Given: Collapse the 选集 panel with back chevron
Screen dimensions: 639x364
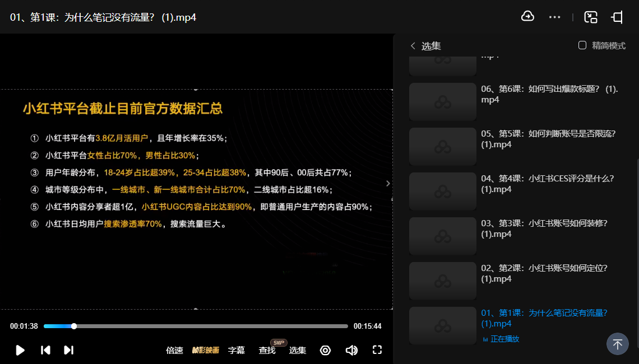Looking at the screenshot, I should click(413, 46).
